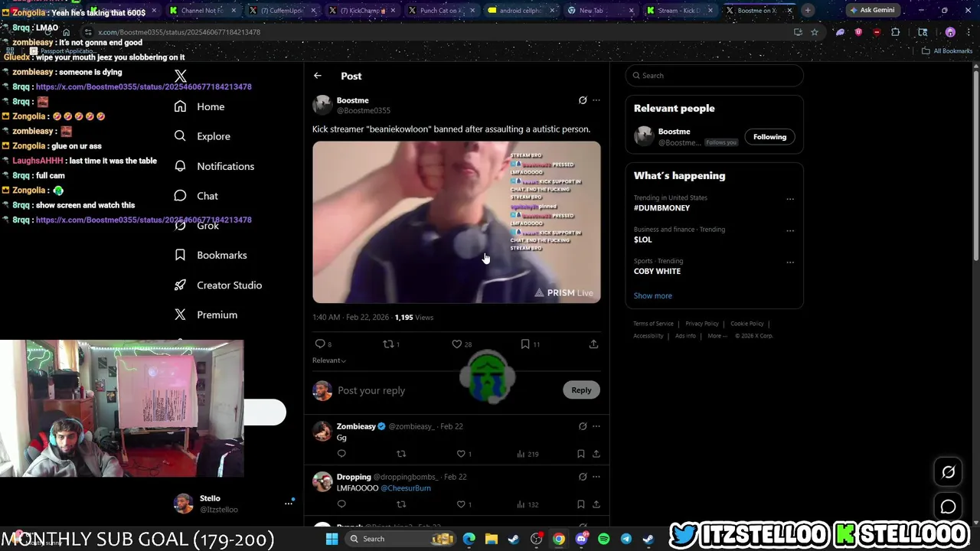Repost Zombieasy's Gg reply
The width and height of the screenshot is (980, 551).
(x=401, y=454)
